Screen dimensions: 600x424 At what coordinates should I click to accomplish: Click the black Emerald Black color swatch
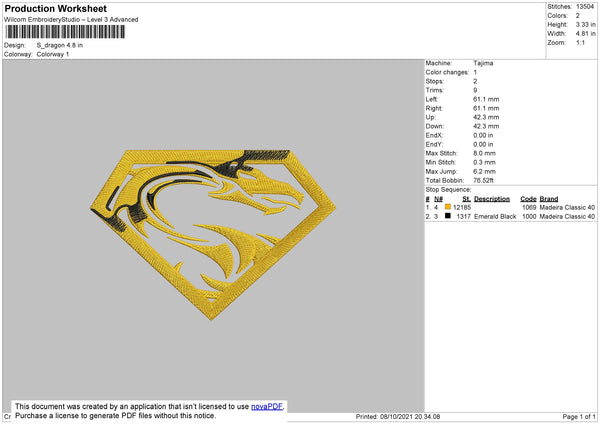448,216
